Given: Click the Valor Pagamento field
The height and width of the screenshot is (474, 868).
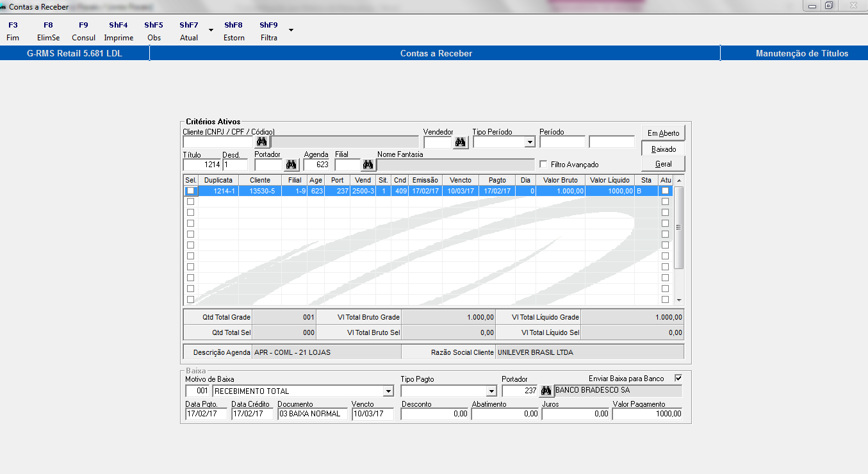Looking at the screenshot, I should click(x=647, y=414).
